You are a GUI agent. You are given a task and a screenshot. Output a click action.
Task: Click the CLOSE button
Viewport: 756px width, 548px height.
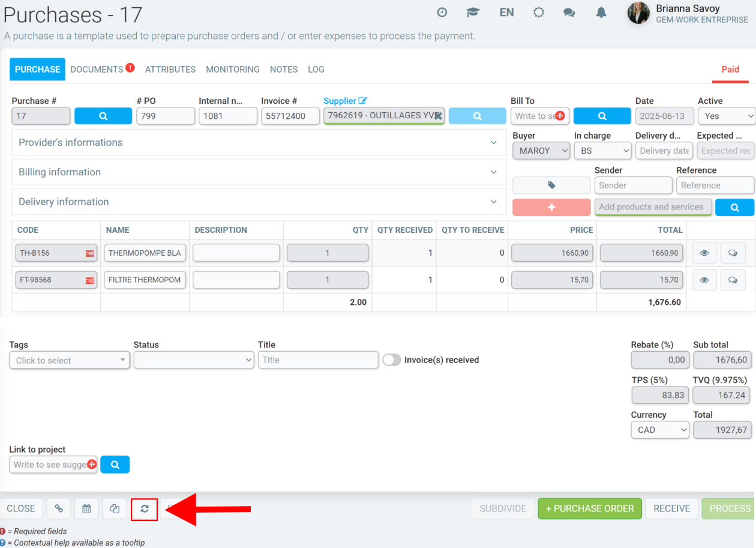(x=21, y=508)
